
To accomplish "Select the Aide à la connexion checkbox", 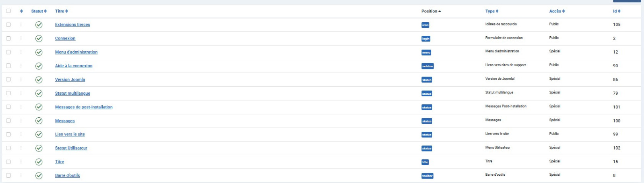I will point(8,66).
